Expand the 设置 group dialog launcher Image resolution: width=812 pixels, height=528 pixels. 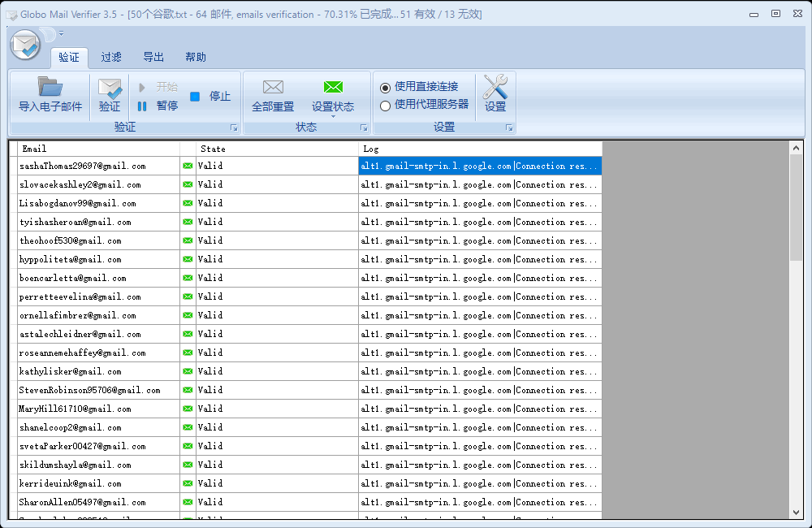tap(510, 128)
